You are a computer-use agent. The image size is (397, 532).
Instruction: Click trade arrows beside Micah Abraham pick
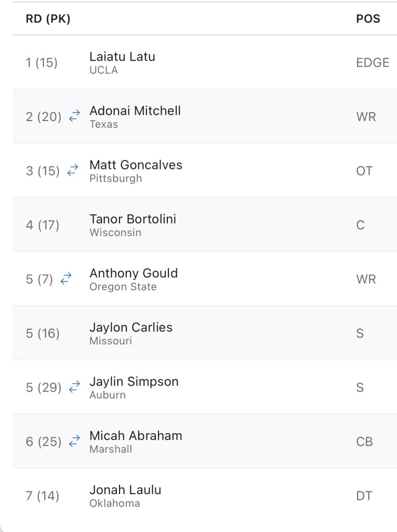point(74,442)
